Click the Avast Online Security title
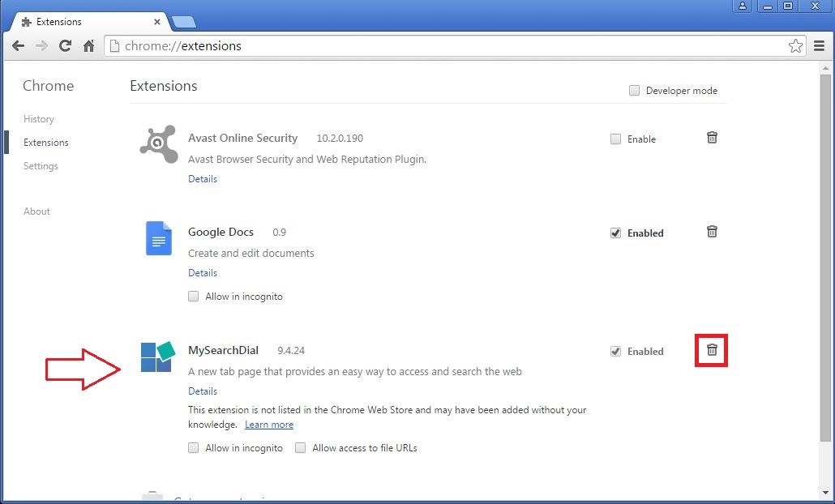The image size is (835, 504). click(243, 138)
